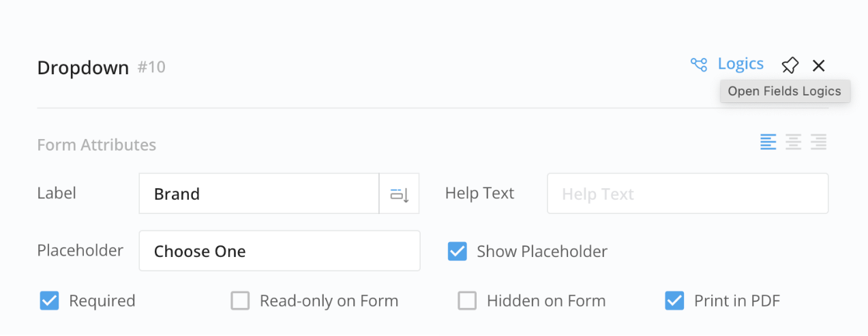Open the Logics link
The image size is (868, 336).
[x=740, y=64]
